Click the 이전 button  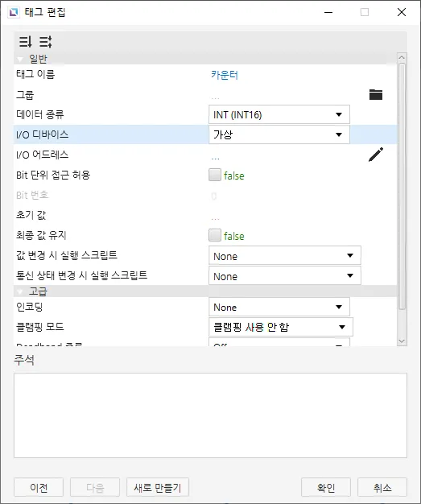click(x=39, y=487)
